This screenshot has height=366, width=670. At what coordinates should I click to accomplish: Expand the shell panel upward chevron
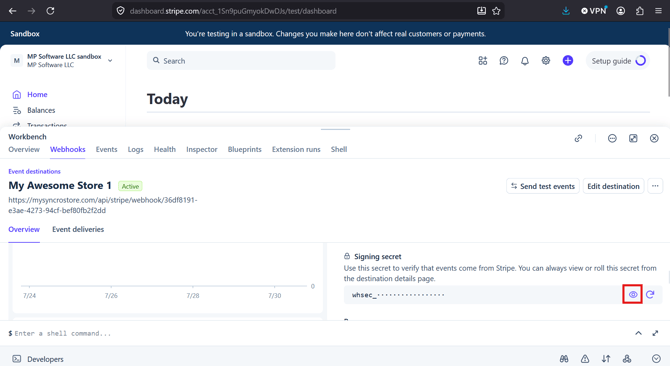tap(638, 333)
